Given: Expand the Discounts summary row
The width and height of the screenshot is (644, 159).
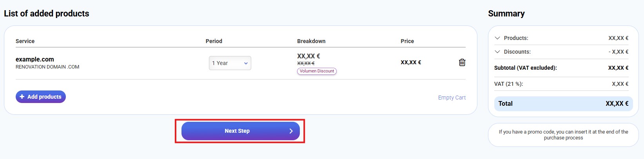Looking at the screenshot, I should tap(497, 52).
